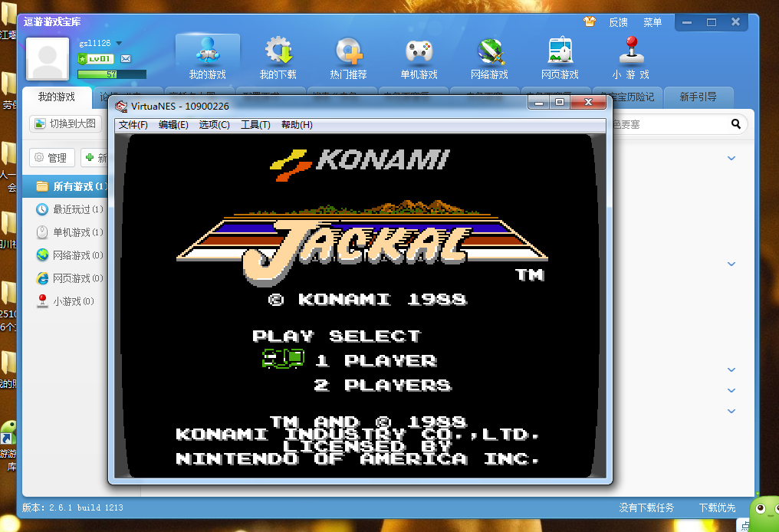Open the 选项(C) menu in VirtuaNES
The height and width of the screenshot is (532, 779).
tap(214, 125)
